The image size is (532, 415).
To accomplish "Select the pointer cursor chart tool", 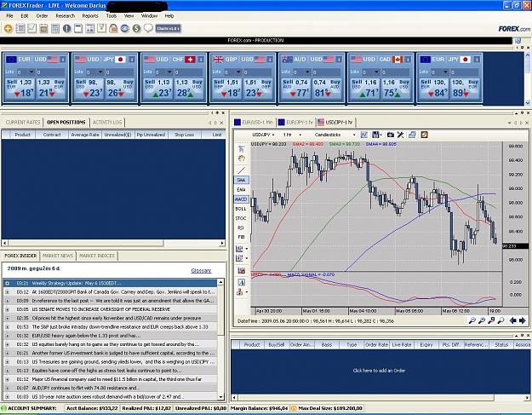I will pos(241,149).
